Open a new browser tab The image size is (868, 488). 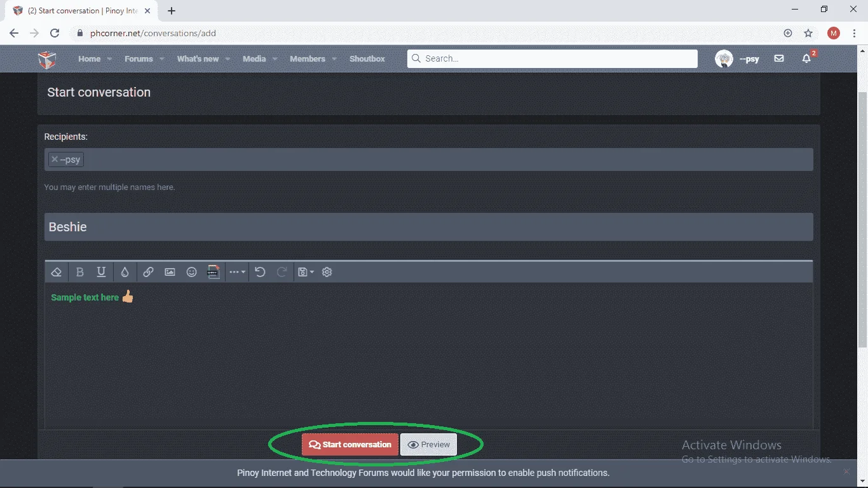(x=172, y=11)
